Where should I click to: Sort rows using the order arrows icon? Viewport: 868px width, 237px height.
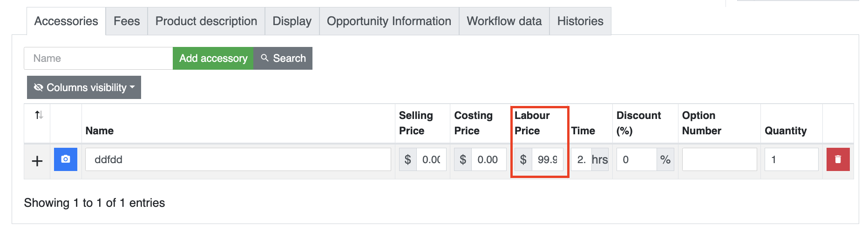pyautogui.click(x=39, y=115)
